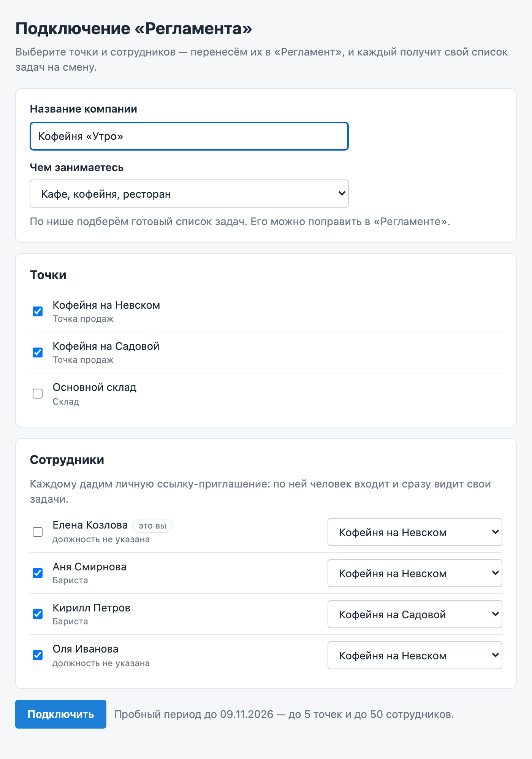Uncheck the Оля Иванова employee checkbox
The width and height of the screenshot is (532, 759).
click(x=38, y=655)
